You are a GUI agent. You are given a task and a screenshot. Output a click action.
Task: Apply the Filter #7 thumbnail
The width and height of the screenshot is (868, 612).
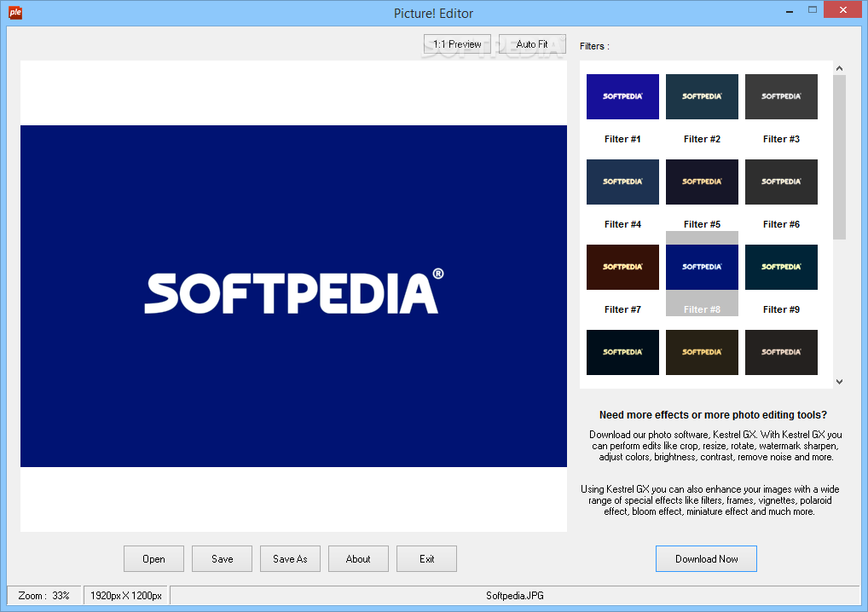click(622, 268)
